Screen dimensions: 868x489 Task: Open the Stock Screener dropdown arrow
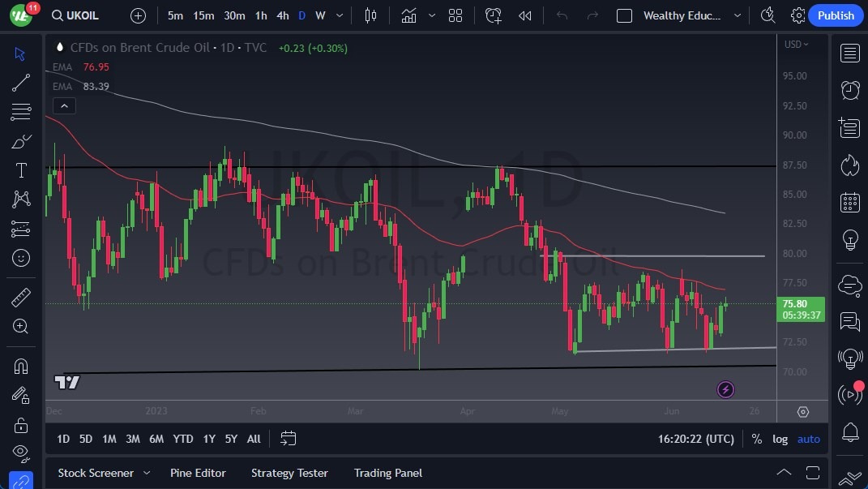pyautogui.click(x=147, y=473)
